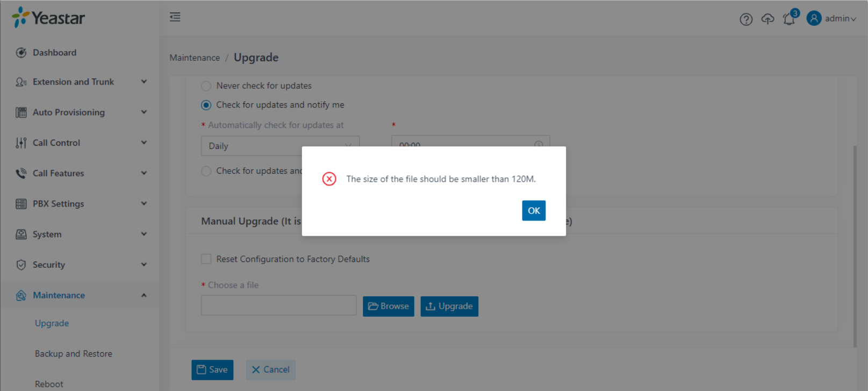Viewport: 868px width, 391px height.
Task: Click the page vertical scrollbar
Action: click(855, 246)
